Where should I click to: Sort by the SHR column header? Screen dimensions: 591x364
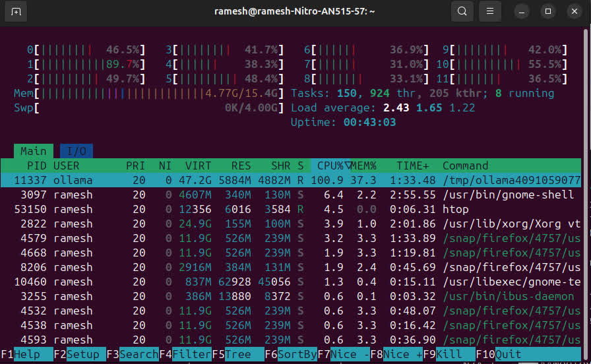[280, 166]
